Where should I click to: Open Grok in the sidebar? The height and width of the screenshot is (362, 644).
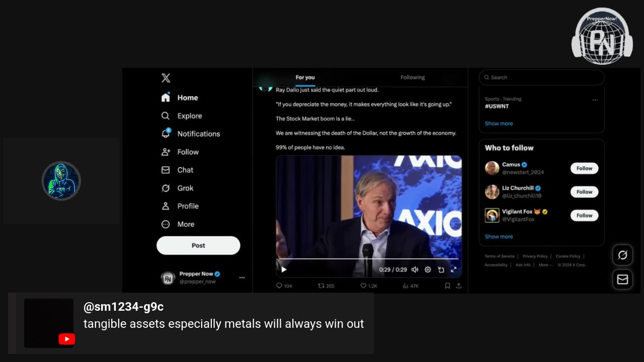pyautogui.click(x=177, y=188)
